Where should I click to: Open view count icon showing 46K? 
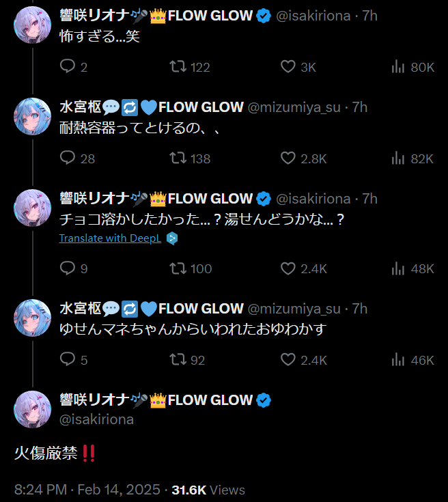(x=398, y=359)
